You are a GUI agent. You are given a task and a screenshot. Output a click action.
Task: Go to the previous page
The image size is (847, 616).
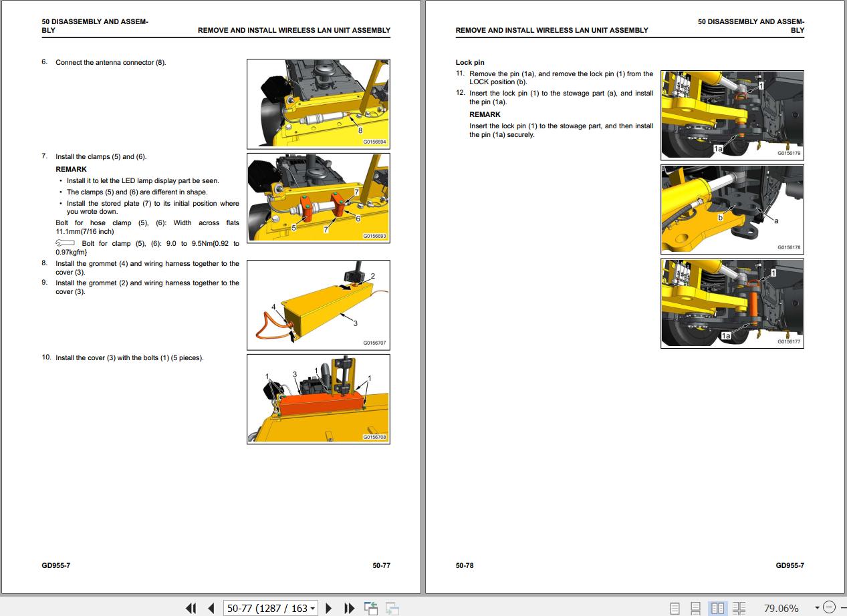[x=211, y=608]
